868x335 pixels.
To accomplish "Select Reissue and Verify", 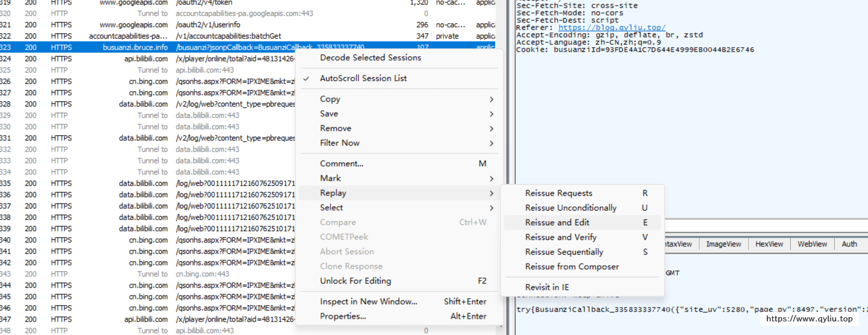I will coord(560,237).
